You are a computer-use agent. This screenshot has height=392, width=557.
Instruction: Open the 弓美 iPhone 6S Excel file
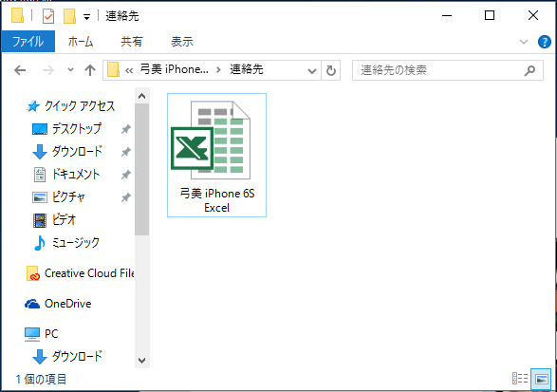(216, 155)
